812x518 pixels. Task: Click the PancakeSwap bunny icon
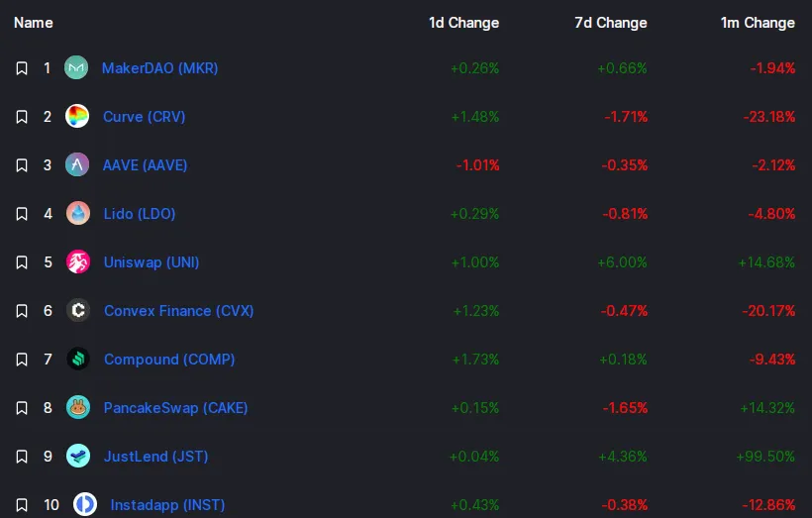coord(78,407)
